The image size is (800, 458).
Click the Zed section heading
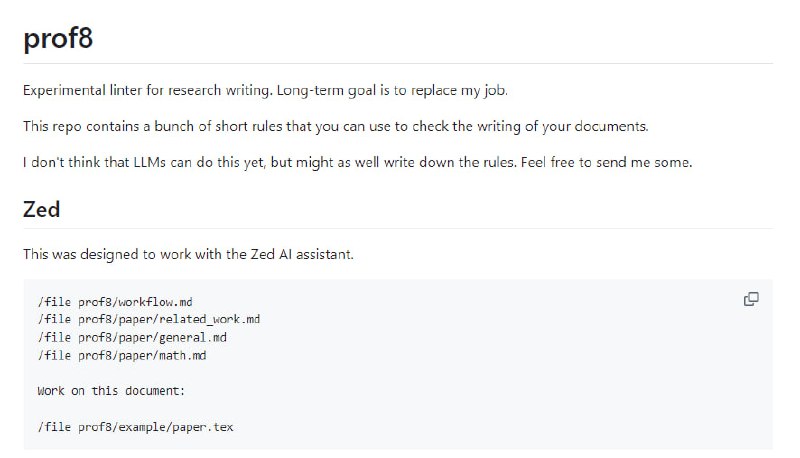[42, 210]
